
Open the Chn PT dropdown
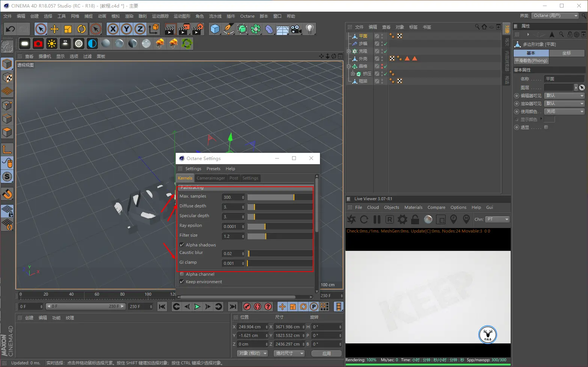pyautogui.click(x=498, y=219)
